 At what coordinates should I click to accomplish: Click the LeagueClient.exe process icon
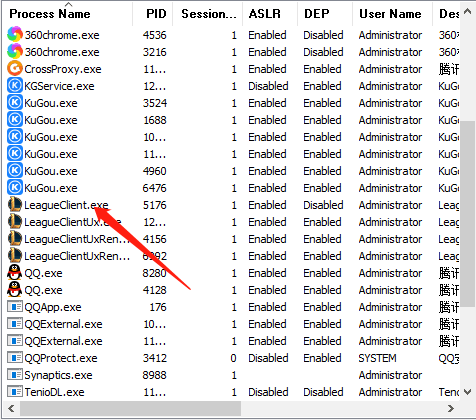pyautogui.click(x=15, y=205)
